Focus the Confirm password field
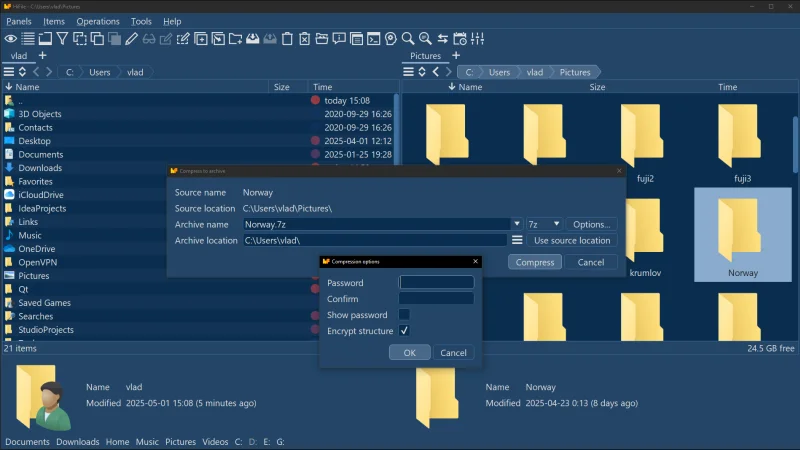Screen dimensions: 800x450 click(437, 298)
